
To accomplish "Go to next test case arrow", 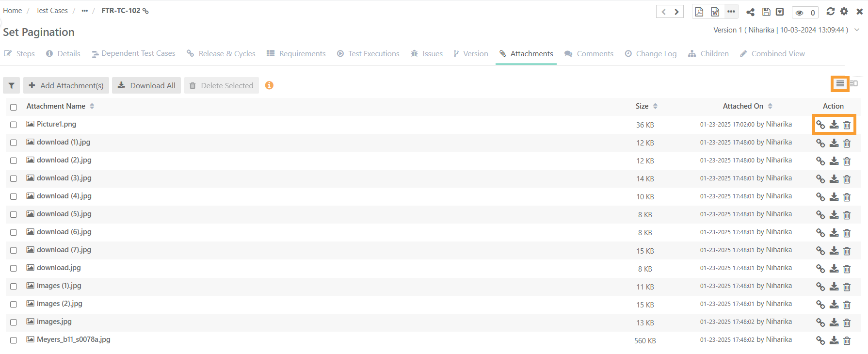I will pos(676,12).
